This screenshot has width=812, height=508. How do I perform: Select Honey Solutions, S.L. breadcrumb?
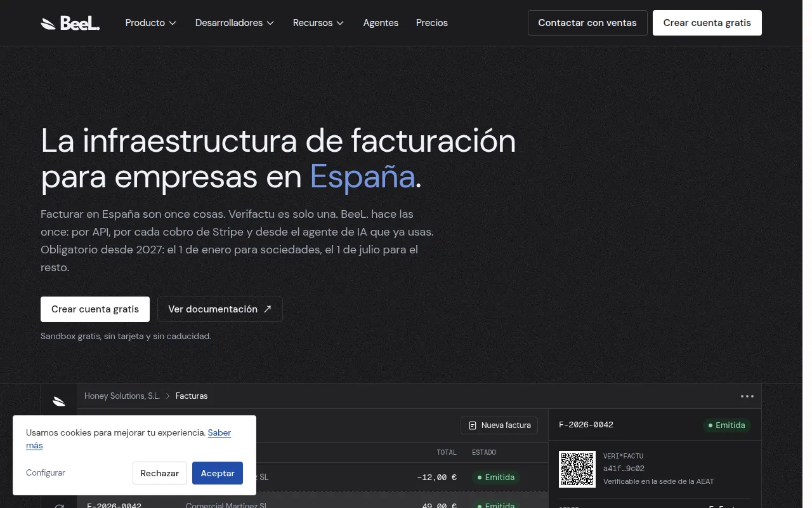122,396
